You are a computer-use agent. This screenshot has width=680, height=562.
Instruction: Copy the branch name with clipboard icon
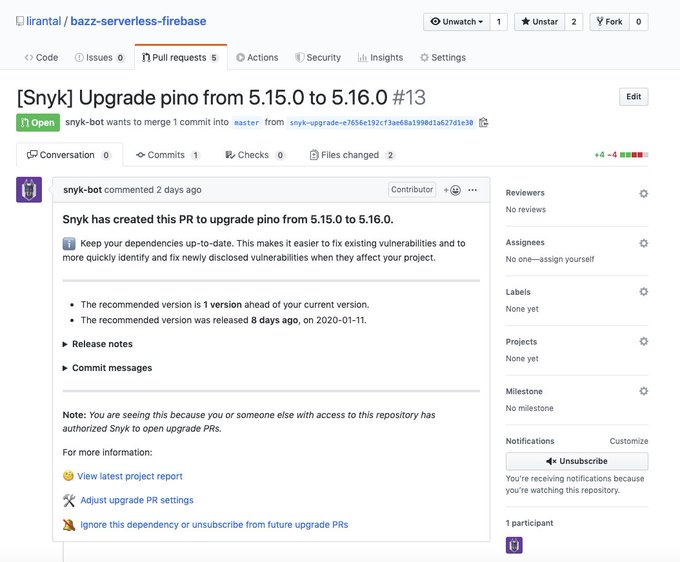484,123
